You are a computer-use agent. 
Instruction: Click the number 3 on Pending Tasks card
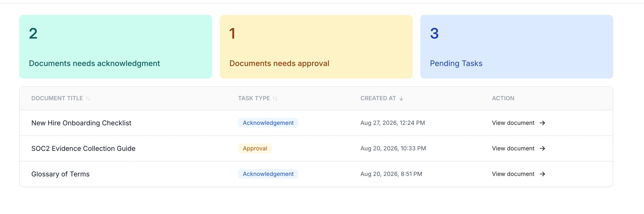click(434, 33)
